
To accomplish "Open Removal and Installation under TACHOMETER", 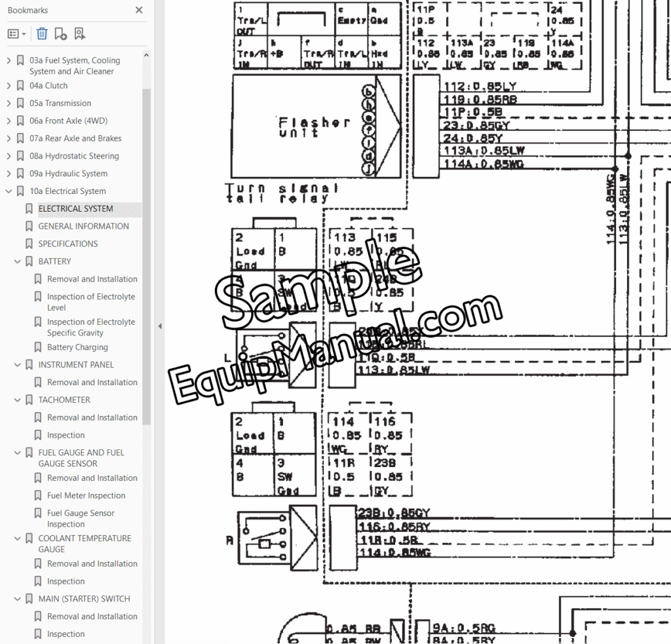I will pos(92,417).
